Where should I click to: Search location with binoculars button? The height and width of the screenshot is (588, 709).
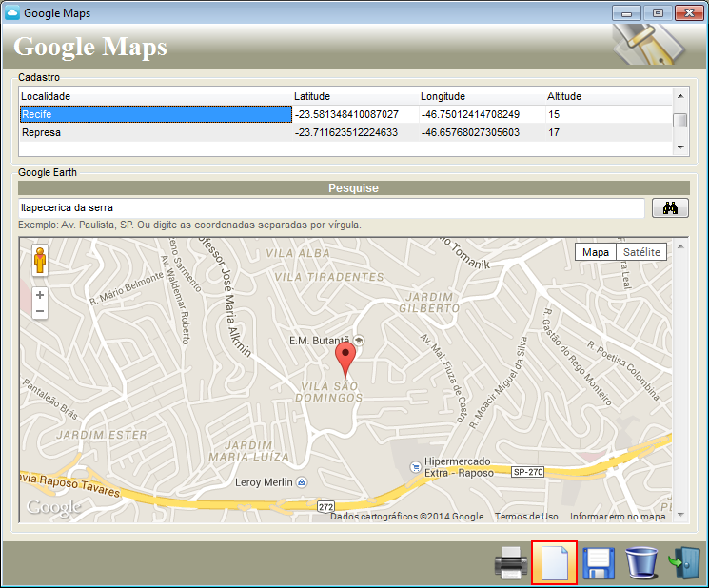pyautogui.click(x=670, y=208)
